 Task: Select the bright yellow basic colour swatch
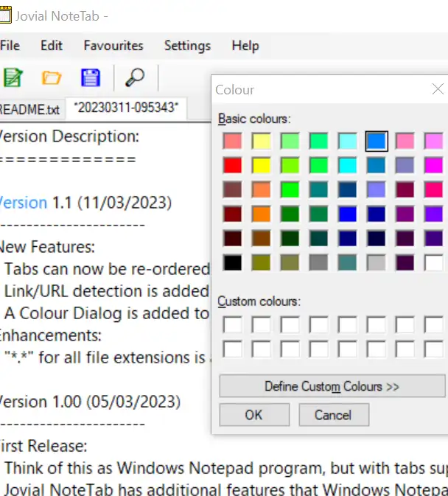261,165
